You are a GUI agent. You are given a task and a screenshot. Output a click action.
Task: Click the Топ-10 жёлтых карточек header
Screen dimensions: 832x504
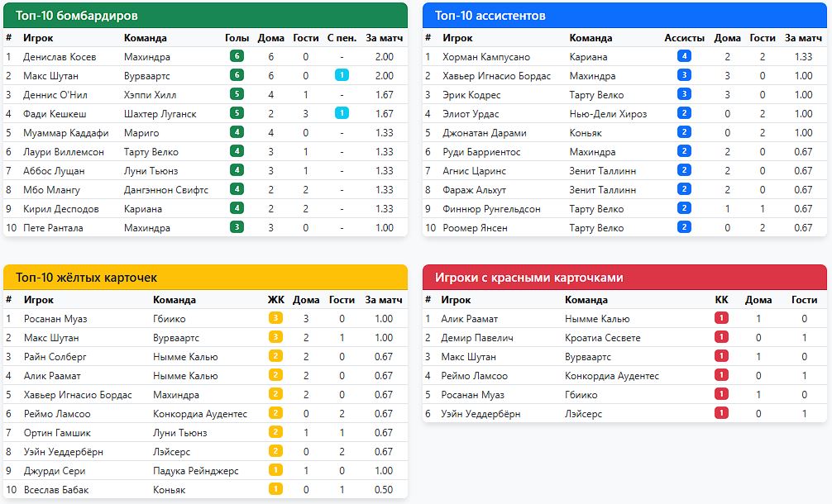click(x=205, y=278)
